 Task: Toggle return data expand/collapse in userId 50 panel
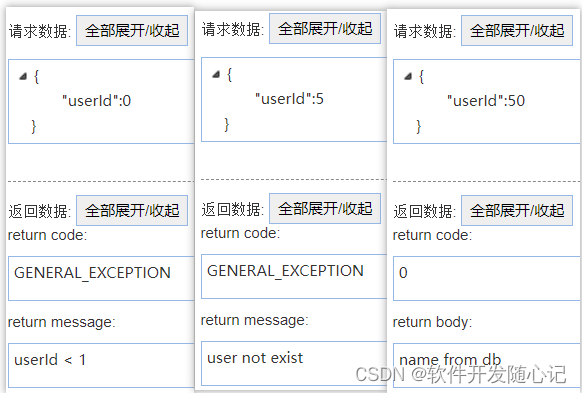517,210
